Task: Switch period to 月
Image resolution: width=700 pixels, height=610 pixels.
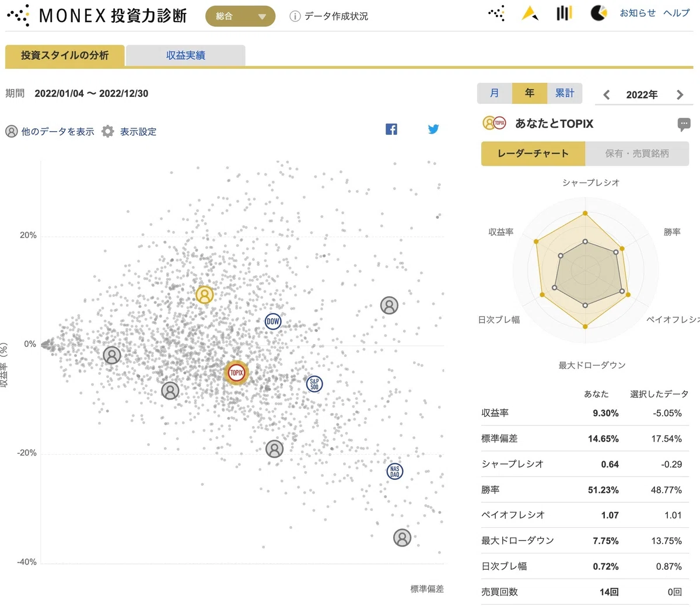Action: [x=495, y=93]
